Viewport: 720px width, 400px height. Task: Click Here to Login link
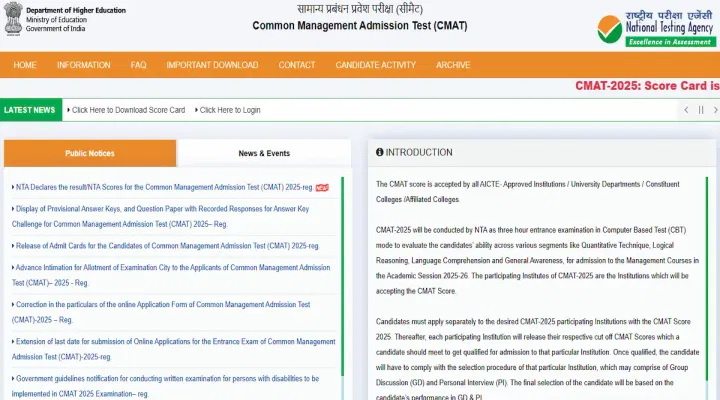point(228,110)
